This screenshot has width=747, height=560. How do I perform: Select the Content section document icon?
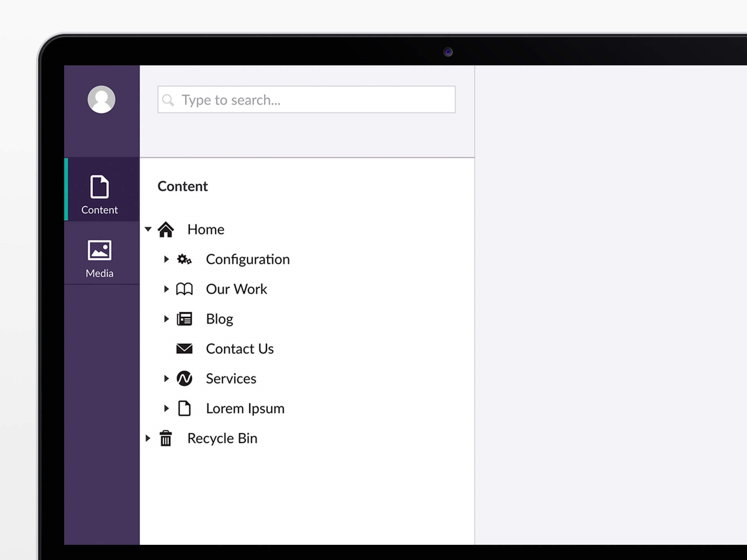[100, 187]
